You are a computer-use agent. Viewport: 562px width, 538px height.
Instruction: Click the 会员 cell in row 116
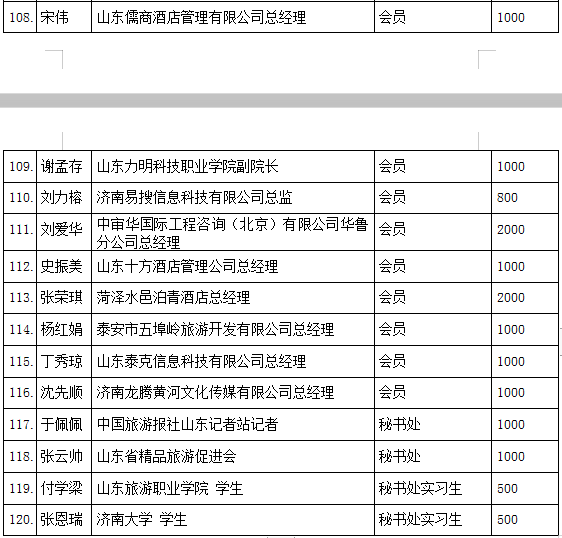[433, 393]
